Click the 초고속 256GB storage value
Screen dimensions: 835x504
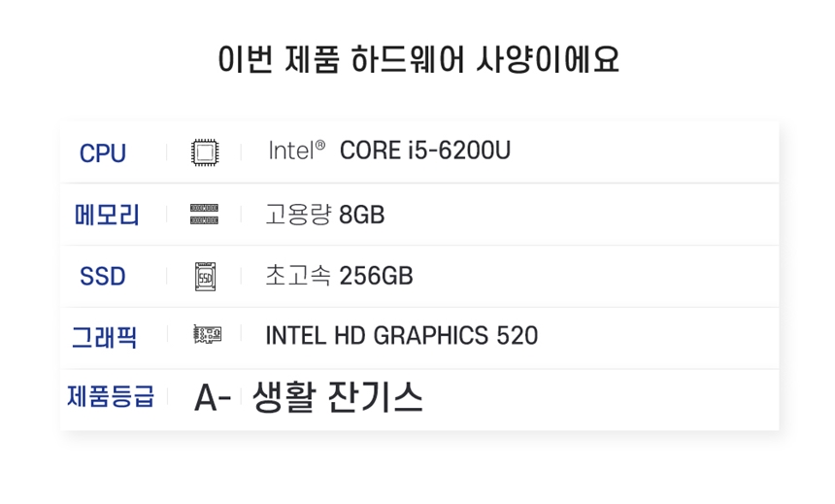(339, 276)
